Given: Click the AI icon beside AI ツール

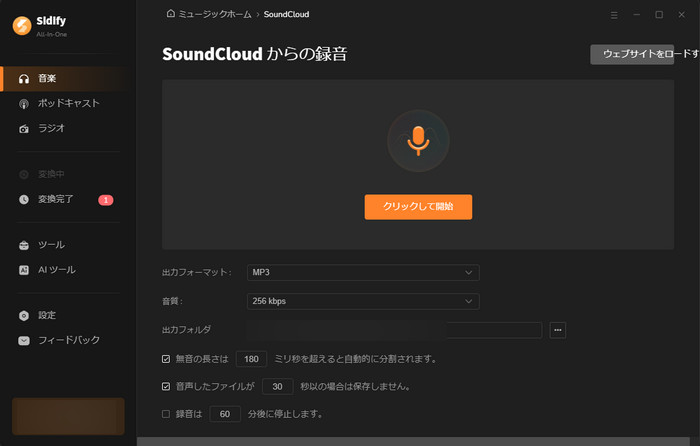Looking at the screenshot, I should point(24,270).
